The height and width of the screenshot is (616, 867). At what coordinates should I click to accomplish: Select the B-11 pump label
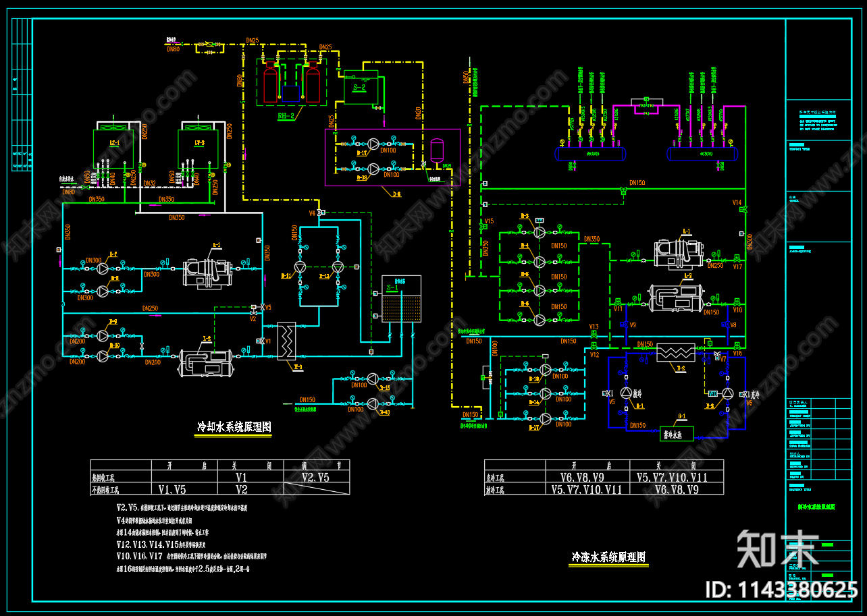pos(286,276)
